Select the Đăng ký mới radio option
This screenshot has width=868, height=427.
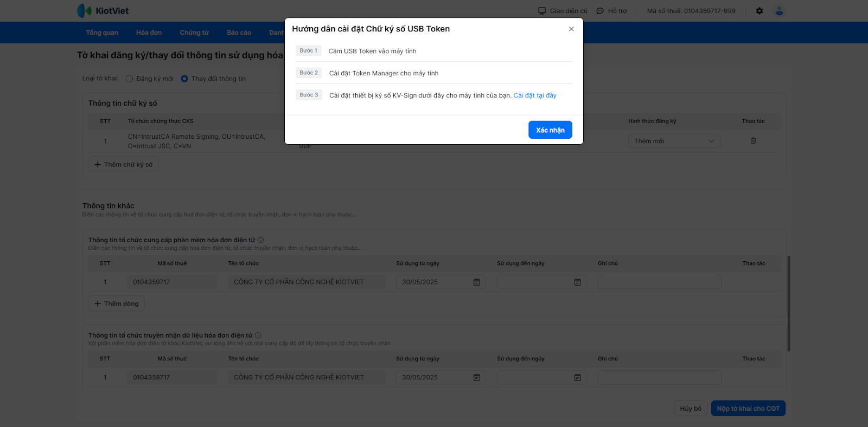tap(129, 79)
